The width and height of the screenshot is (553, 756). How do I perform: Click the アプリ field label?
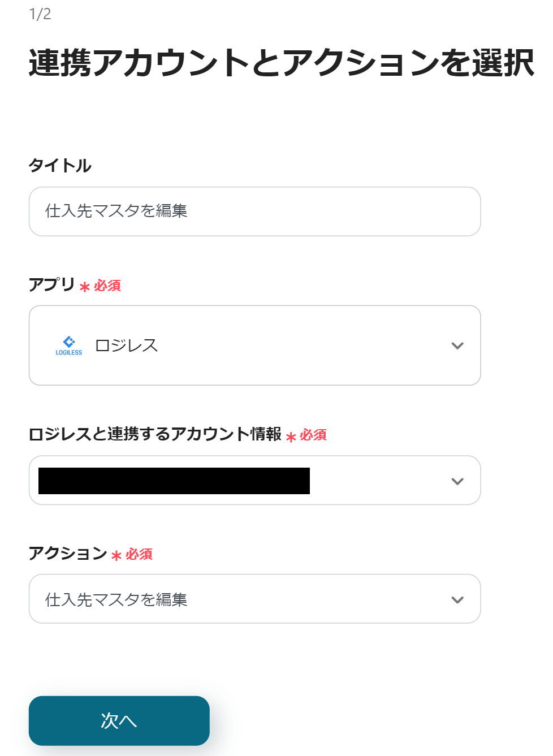[x=51, y=284]
